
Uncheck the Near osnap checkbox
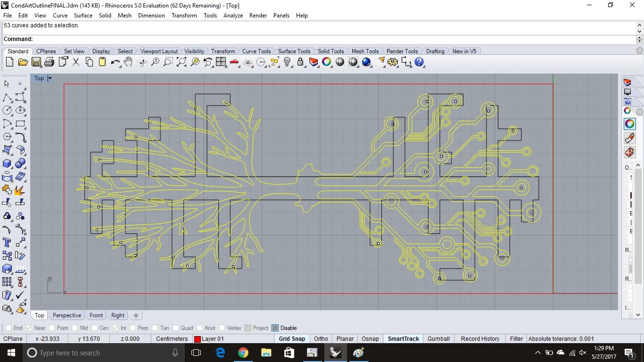tap(29, 328)
